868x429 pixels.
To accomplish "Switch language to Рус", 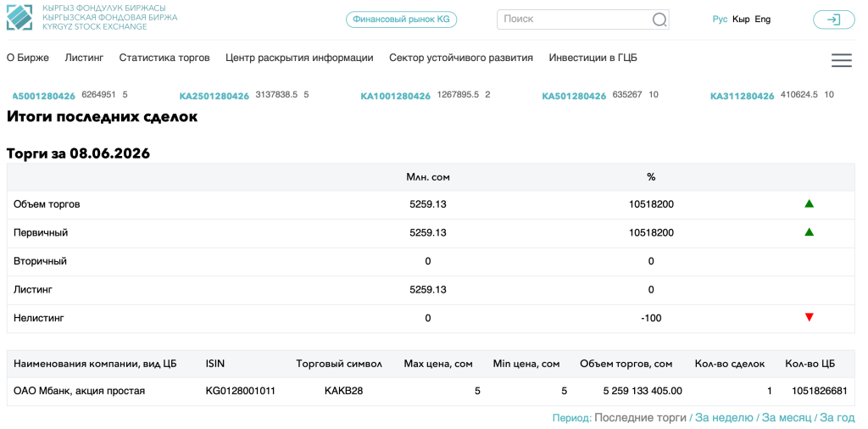I will [x=720, y=19].
